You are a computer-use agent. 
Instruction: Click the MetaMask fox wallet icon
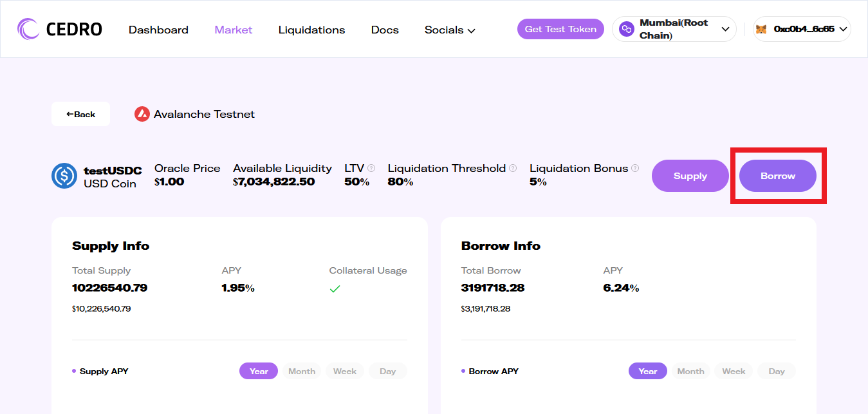click(x=761, y=29)
